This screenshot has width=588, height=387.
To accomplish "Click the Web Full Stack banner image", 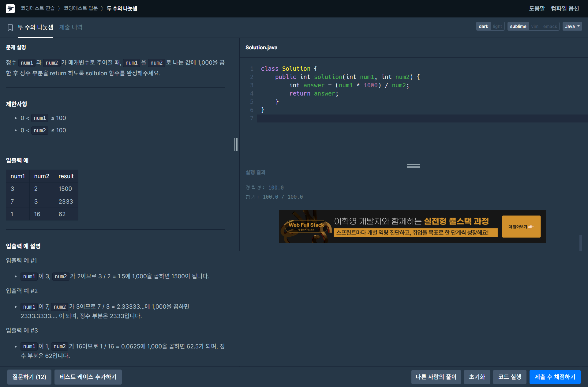I will click(306, 227).
